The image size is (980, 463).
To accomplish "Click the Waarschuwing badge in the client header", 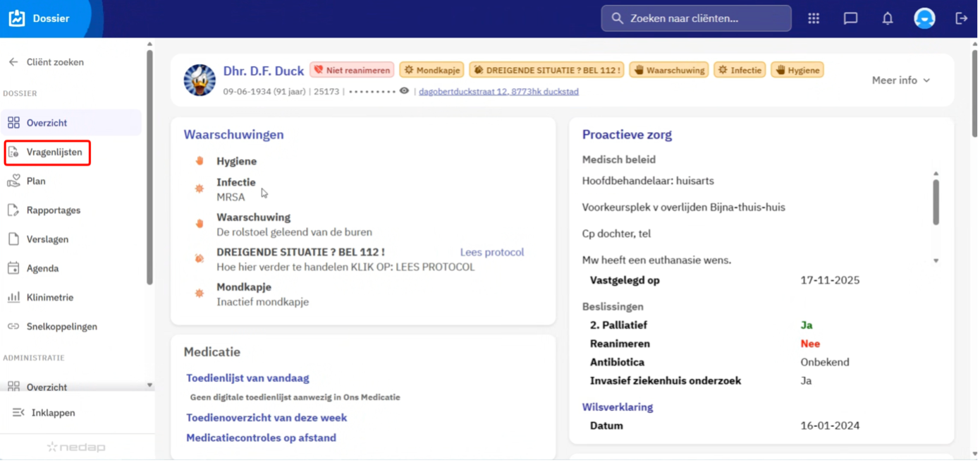I will [669, 70].
